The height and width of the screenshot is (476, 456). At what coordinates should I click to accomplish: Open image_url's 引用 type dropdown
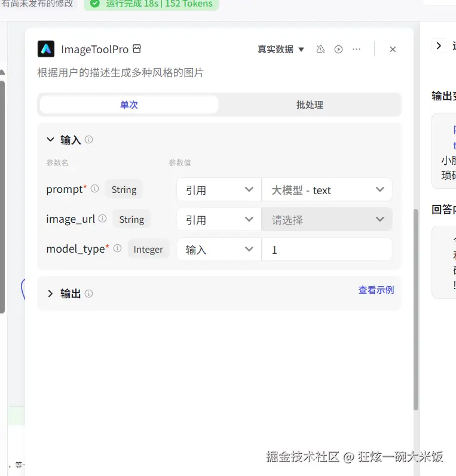pos(219,219)
